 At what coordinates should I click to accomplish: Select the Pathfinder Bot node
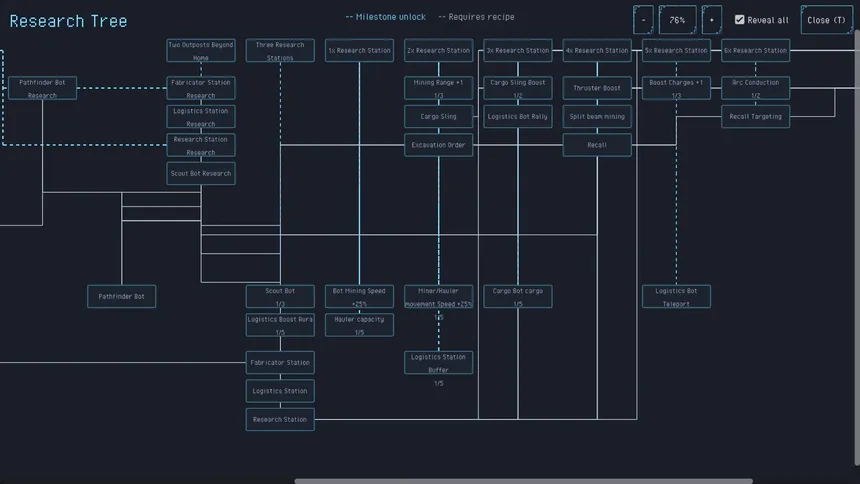(x=121, y=296)
